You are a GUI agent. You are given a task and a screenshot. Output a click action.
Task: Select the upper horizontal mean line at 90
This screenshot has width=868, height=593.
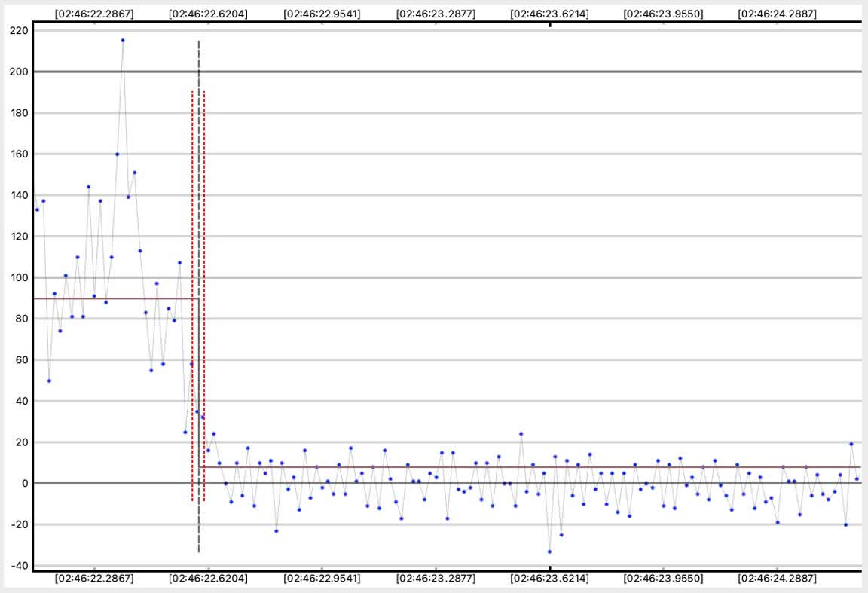click(x=113, y=298)
